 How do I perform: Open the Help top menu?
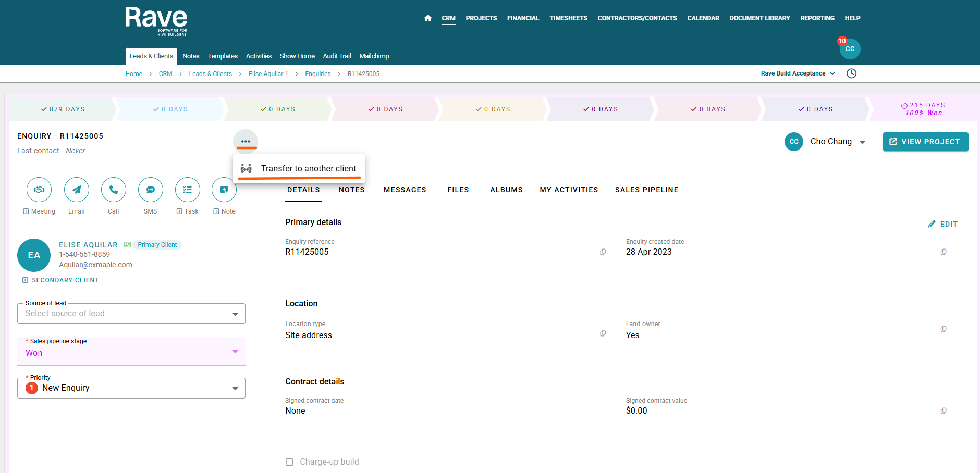tap(853, 18)
